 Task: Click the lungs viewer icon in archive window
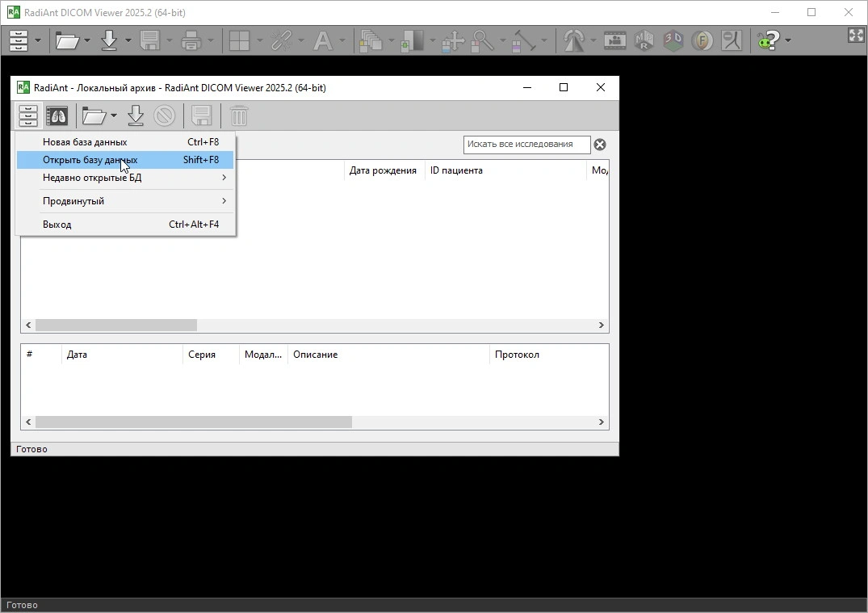coord(57,115)
